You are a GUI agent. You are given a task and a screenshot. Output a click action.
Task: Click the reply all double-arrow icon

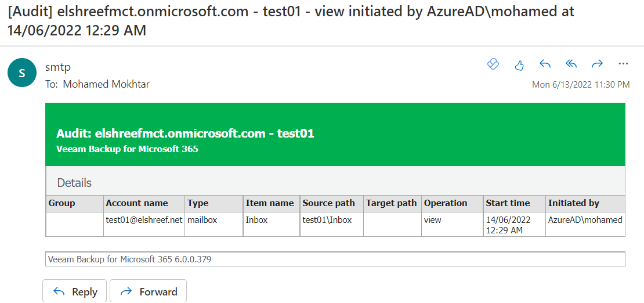pyautogui.click(x=571, y=64)
